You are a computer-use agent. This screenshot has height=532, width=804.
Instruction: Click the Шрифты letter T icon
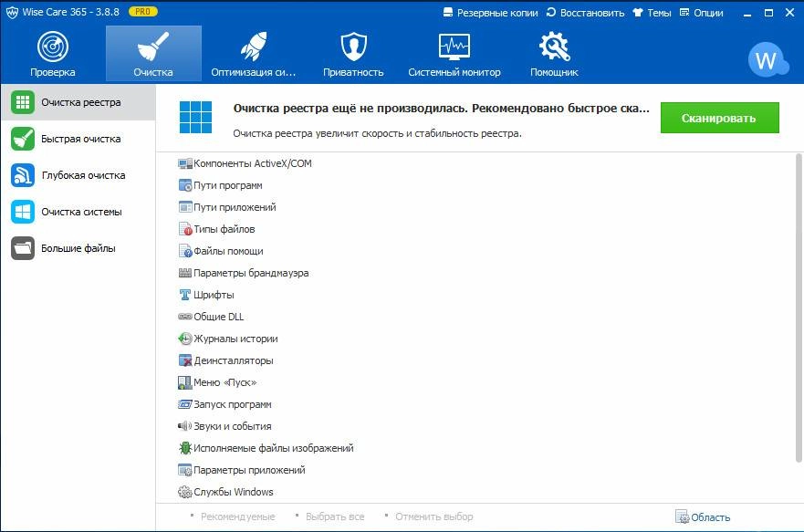185,295
